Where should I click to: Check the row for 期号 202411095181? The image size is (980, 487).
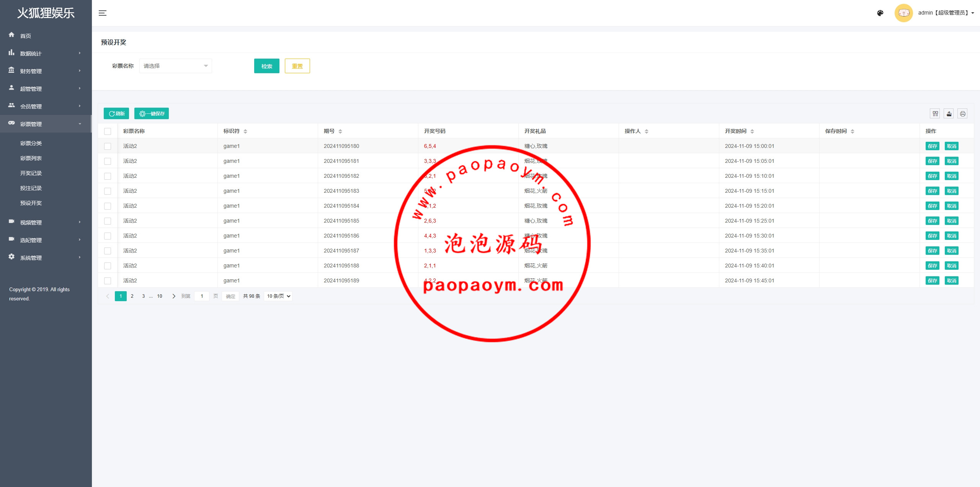pyautogui.click(x=108, y=161)
